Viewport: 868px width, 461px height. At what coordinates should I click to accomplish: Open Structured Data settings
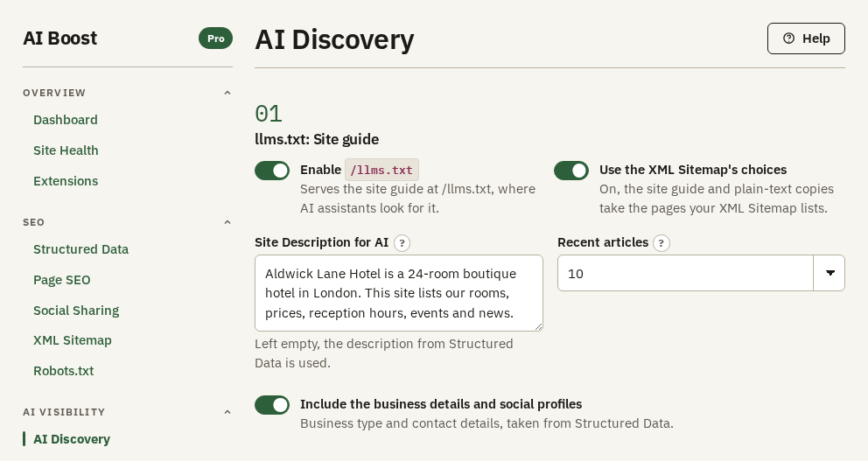(x=80, y=249)
